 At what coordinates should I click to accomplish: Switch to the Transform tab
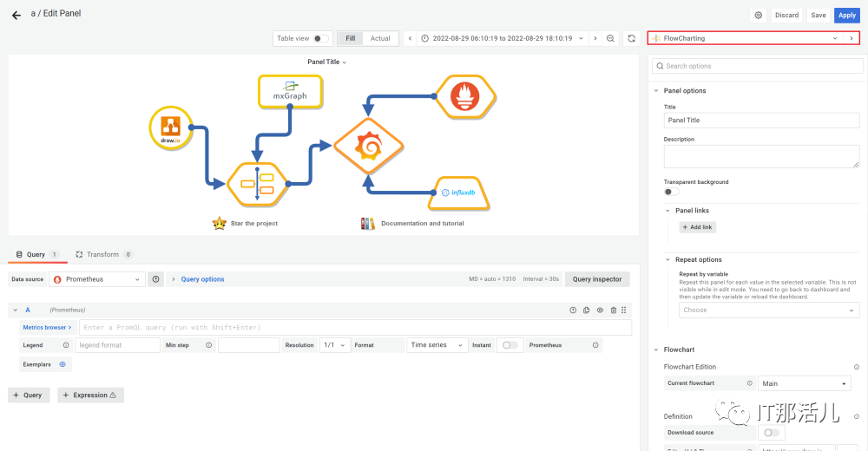coord(103,254)
